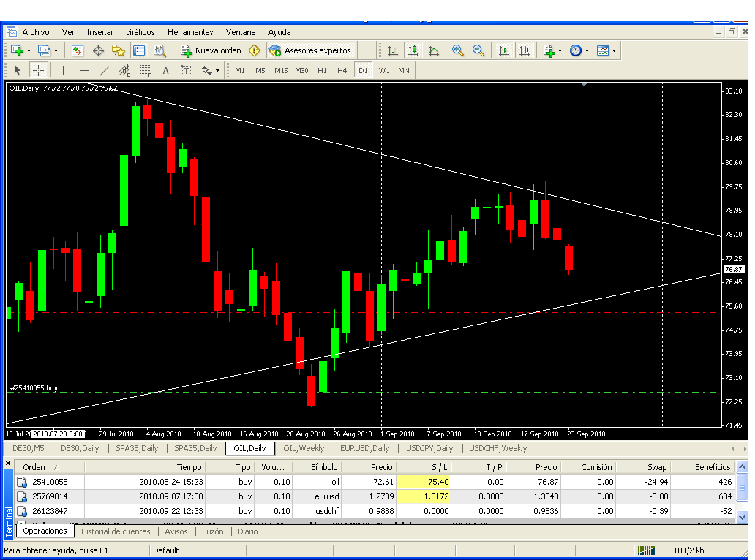
Task: Open the Buzón terminal tab
Action: point(213,531)
